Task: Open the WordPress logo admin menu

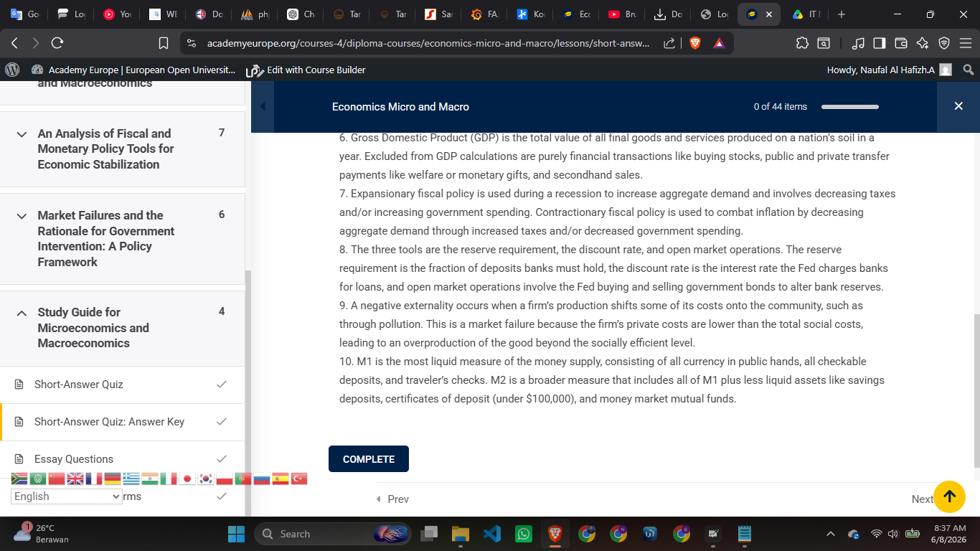Action: pyautogui.click(x=12, y=70)
